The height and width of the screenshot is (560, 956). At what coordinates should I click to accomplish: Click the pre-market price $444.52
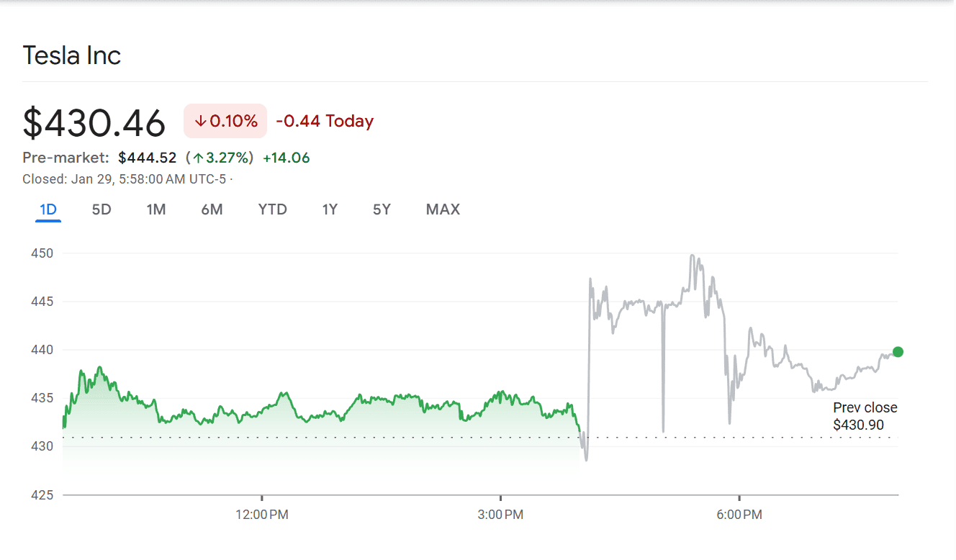(147, 158)
